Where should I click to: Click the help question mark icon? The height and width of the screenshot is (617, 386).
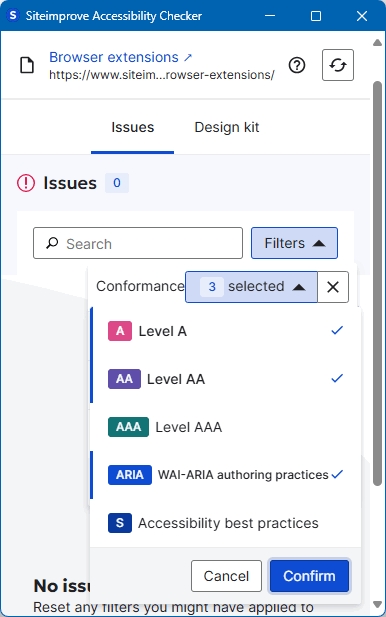pyautogui.click(x=297, y=65)
